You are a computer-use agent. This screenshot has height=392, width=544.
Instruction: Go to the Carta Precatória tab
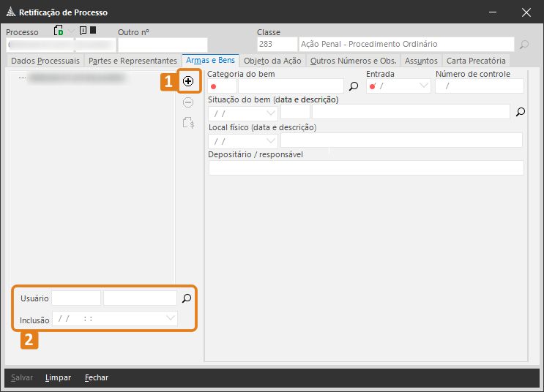point(476,61)
